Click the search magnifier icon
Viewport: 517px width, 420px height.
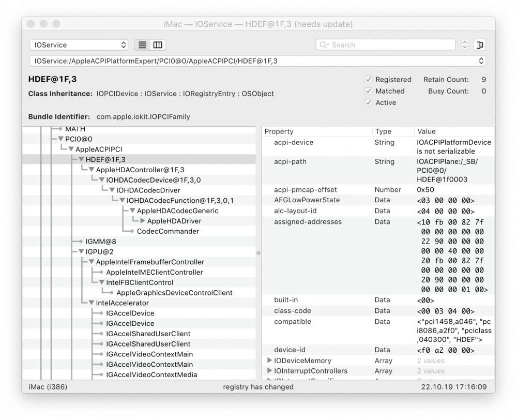pyautogui.click(x=324, y=45)
